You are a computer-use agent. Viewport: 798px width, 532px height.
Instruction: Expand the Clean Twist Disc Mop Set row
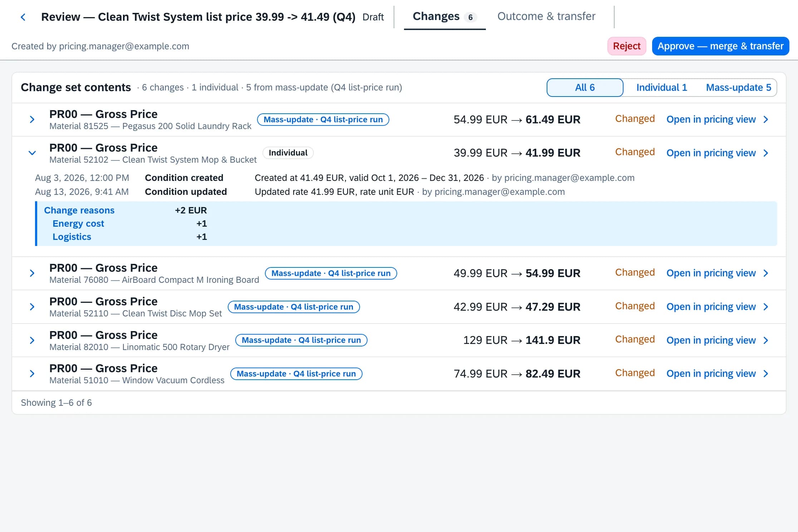32,307
